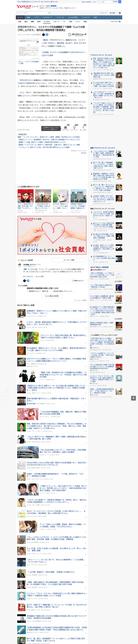Open the オリジナル tab
The image size is (138, 644).
pyautogui.click(x=60, y=17)
